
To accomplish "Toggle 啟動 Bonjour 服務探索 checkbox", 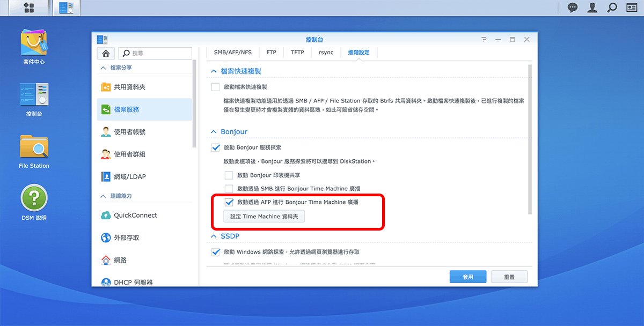I will (215, 147).
